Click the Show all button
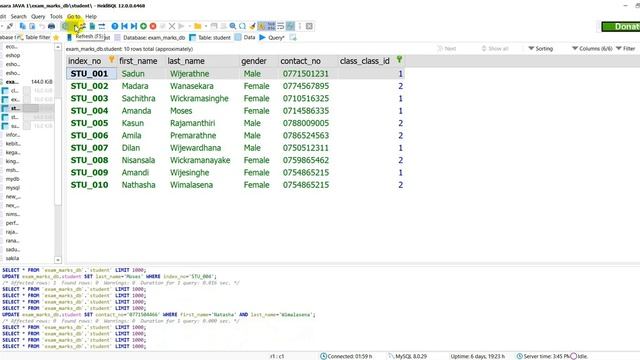This screenshot has height=360, width=640. [x=495, y=49]
